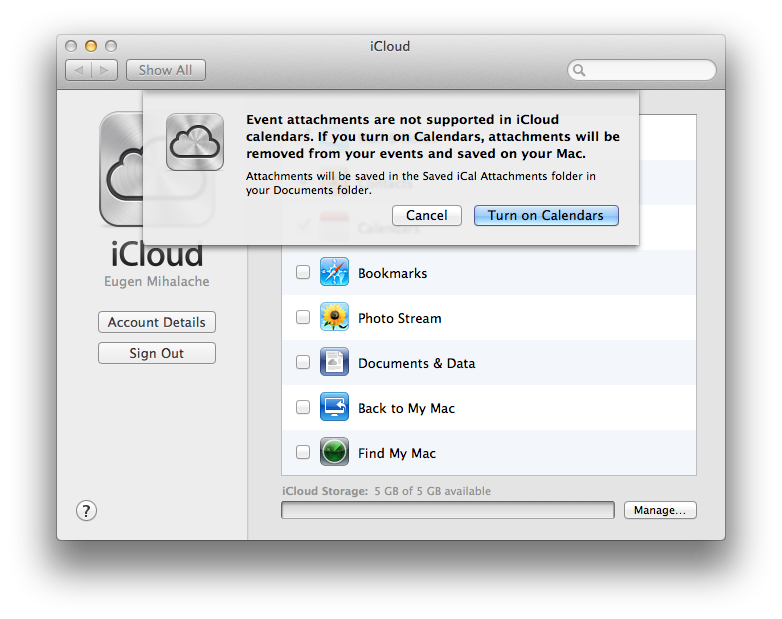Click the iCloud icon in the alert dialog
The width and height of the screenshot is (782, 619).
(x=195, y=142)
